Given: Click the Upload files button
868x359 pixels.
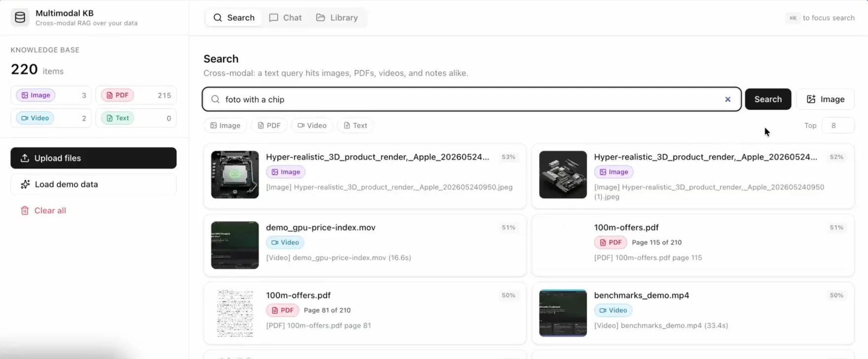Looking at the screenshot, I should [93, 158].
